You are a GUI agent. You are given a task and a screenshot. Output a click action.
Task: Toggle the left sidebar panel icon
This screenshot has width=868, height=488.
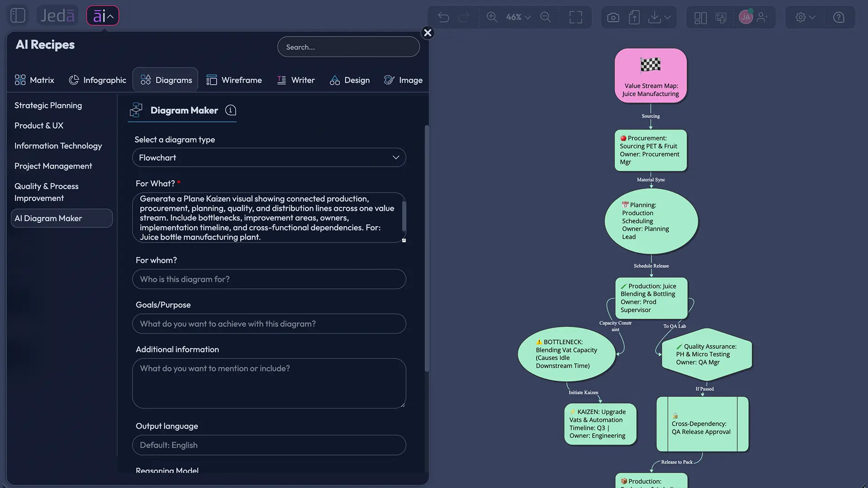18,15
